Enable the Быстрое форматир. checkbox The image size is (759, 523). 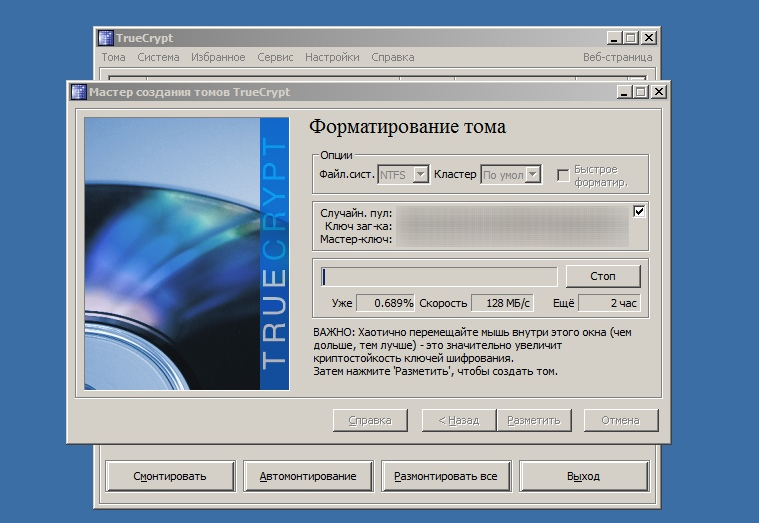(563, 175)
